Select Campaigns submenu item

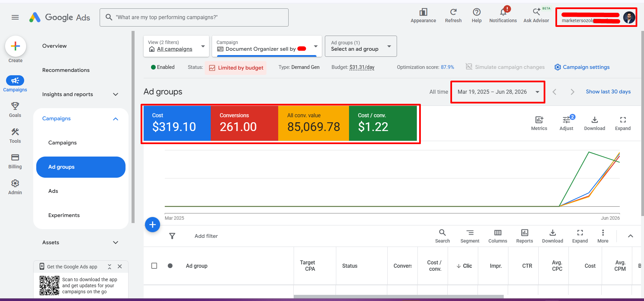[62, 143]
